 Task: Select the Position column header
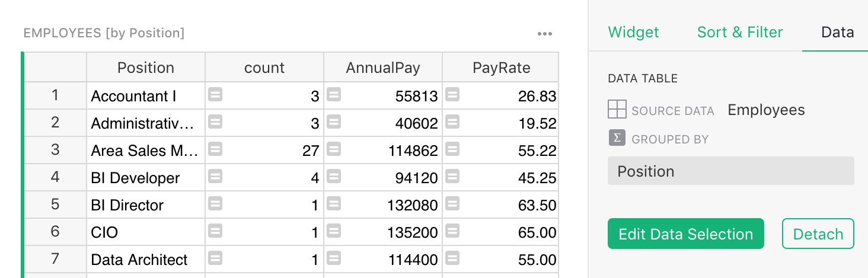[x=146, y=68]
